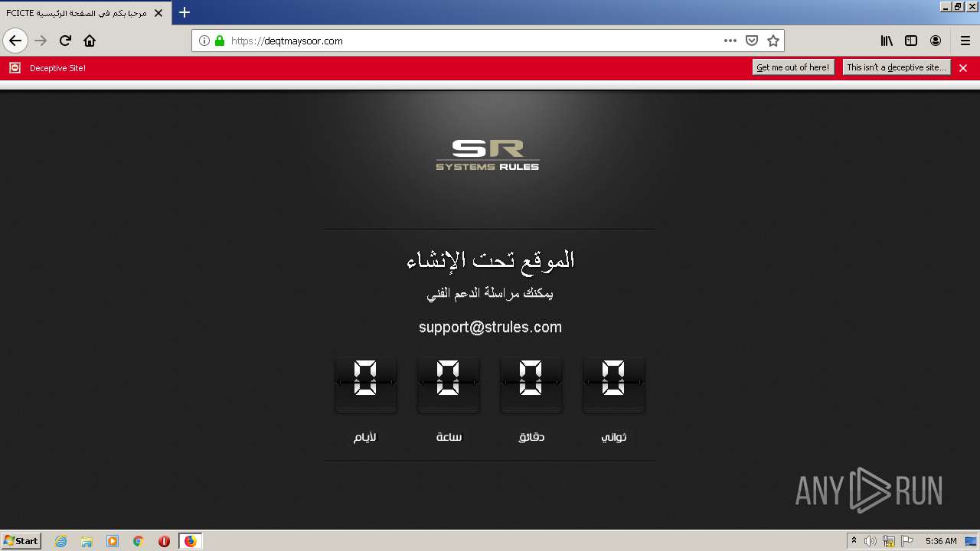Open the volume speaker tray icon

point(871,541)
